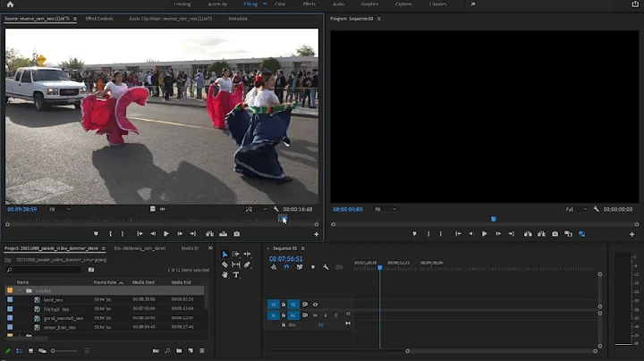Open Media Browser tab
This screenshot has height=361, width=644.
190,248
